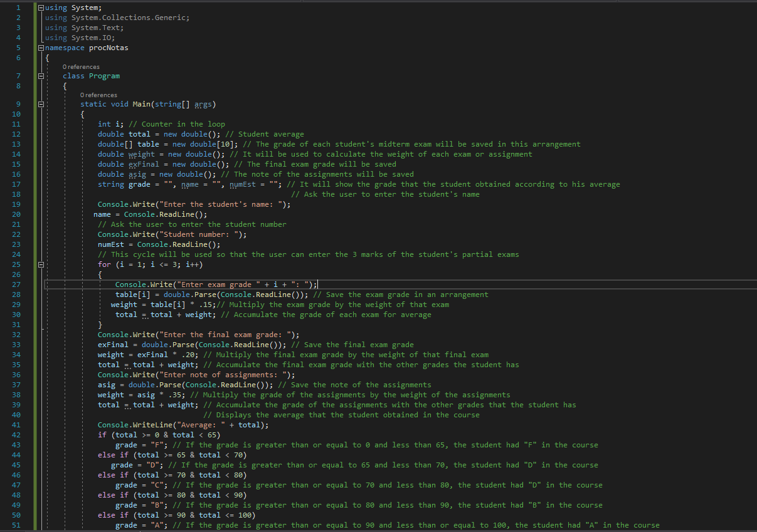The height and width of the screenshot is (532, 757).
Task: Collapse the for loop at line 25
Action: (41, 264)
